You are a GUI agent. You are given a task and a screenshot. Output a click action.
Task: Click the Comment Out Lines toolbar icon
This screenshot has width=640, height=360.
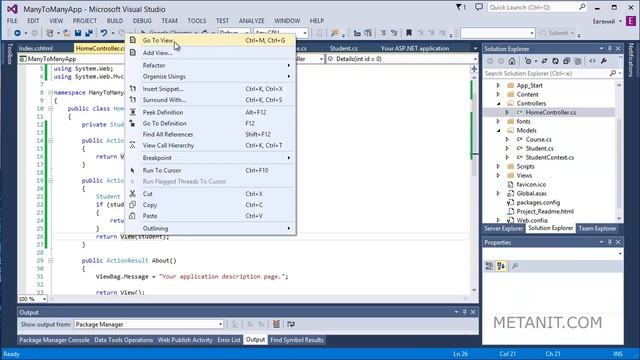click(383, 33)
